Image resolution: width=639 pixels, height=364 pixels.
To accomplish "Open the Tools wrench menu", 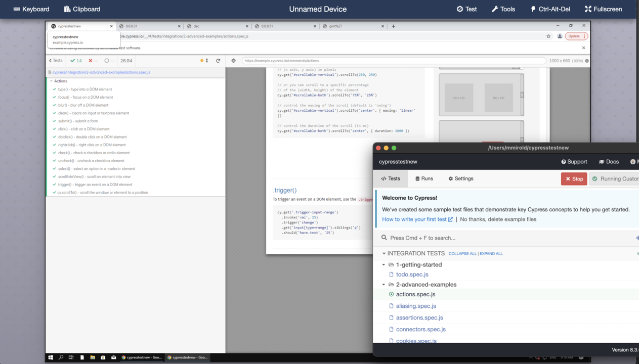I will click(x=503, y=9).
